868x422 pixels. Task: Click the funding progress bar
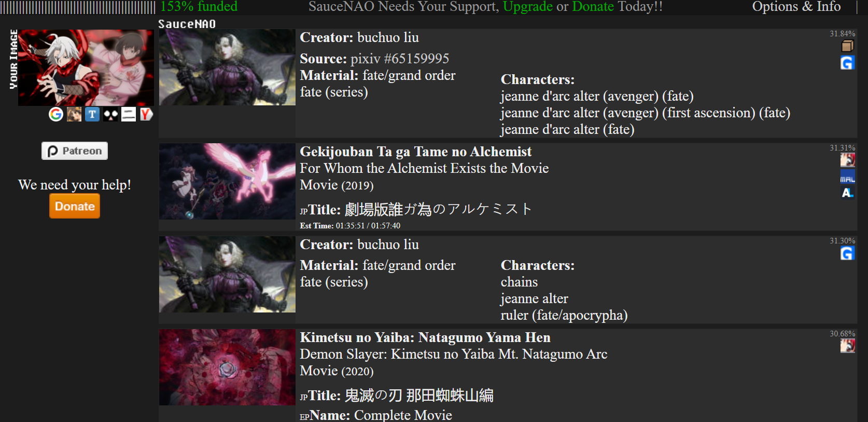point(78,7)
